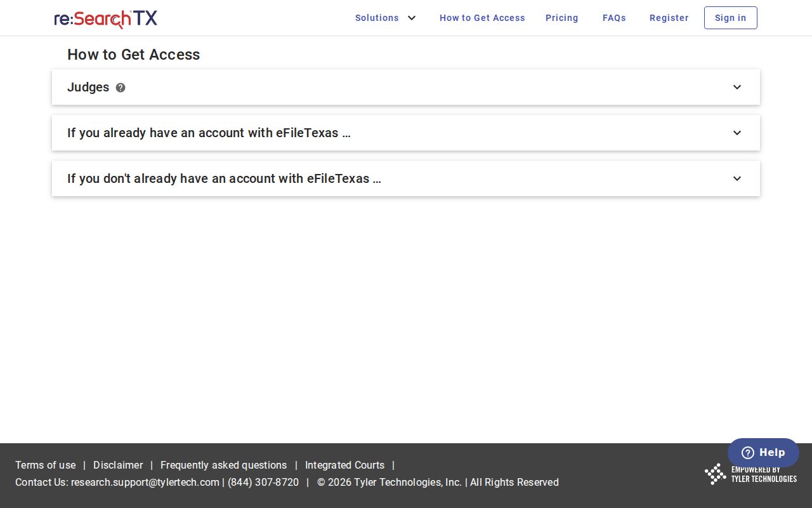Image resolution: width=812 pixels, height=508 pixels.
Task: Click the Tyler Technologies copyright text
Action: click(x=438, y=482)
